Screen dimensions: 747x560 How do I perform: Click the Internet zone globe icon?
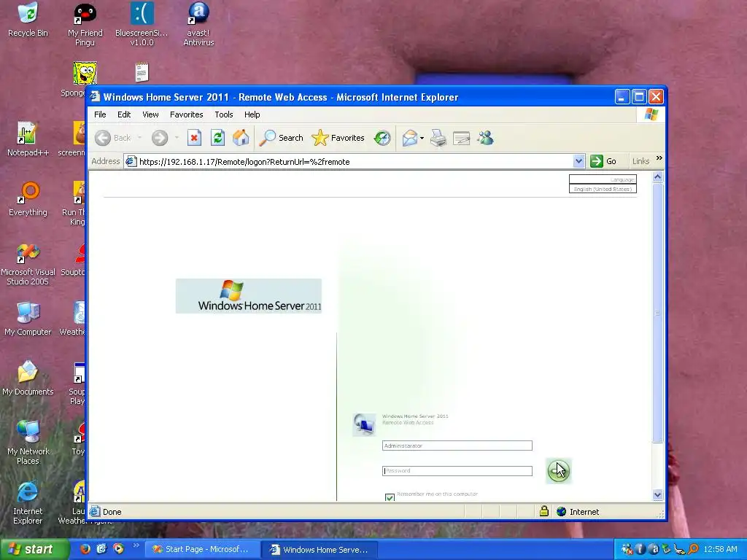tap(561, 512)
